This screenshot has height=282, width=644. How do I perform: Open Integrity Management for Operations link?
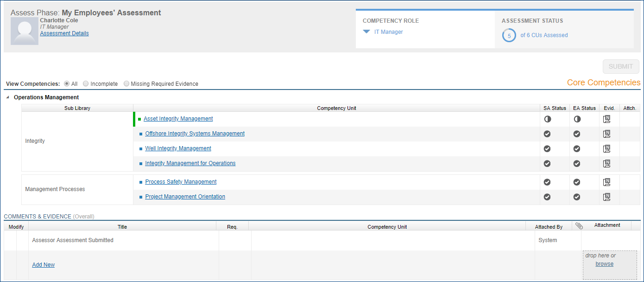coord(190,163)
